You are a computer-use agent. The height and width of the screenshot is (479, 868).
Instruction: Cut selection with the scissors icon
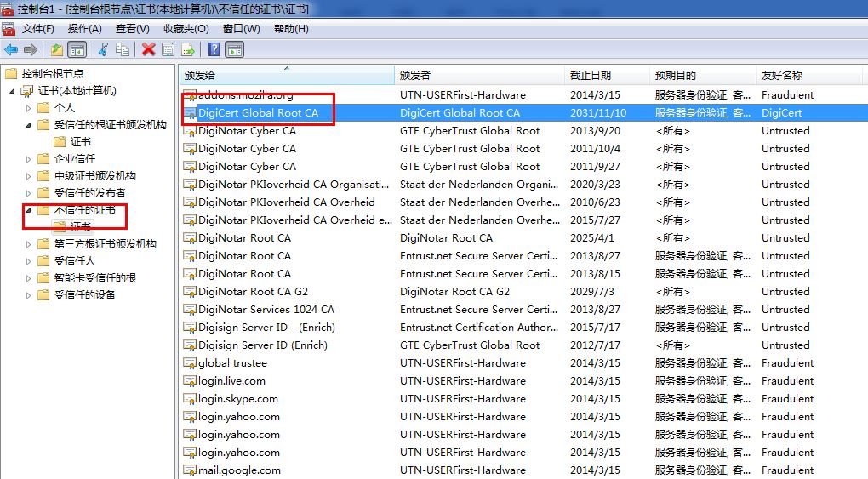(103, 50)
